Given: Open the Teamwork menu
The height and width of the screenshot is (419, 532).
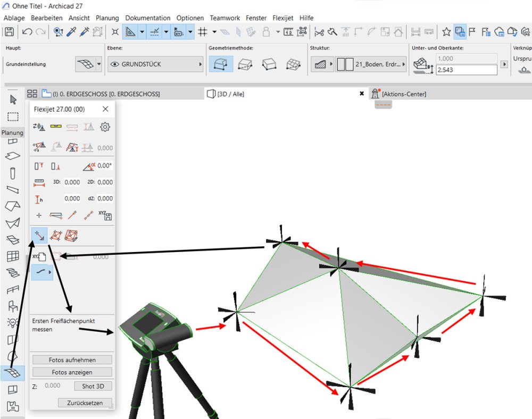Looking at the screenshot, I should coord(225,18).
